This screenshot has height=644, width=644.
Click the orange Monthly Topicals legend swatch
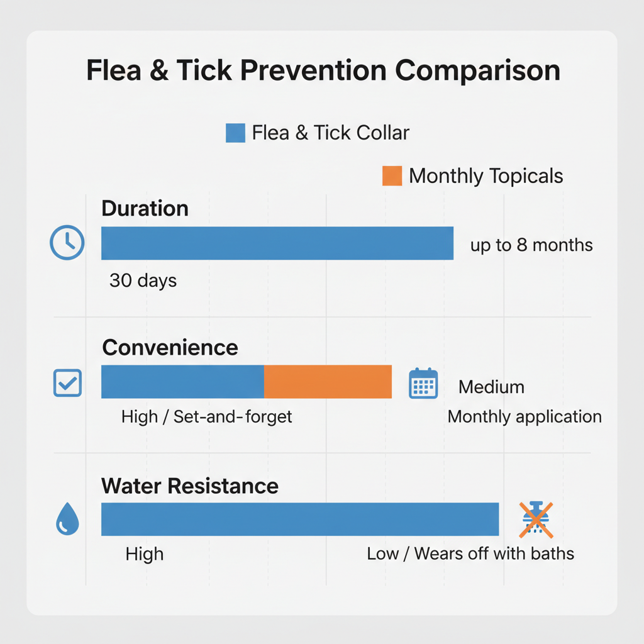392,175
